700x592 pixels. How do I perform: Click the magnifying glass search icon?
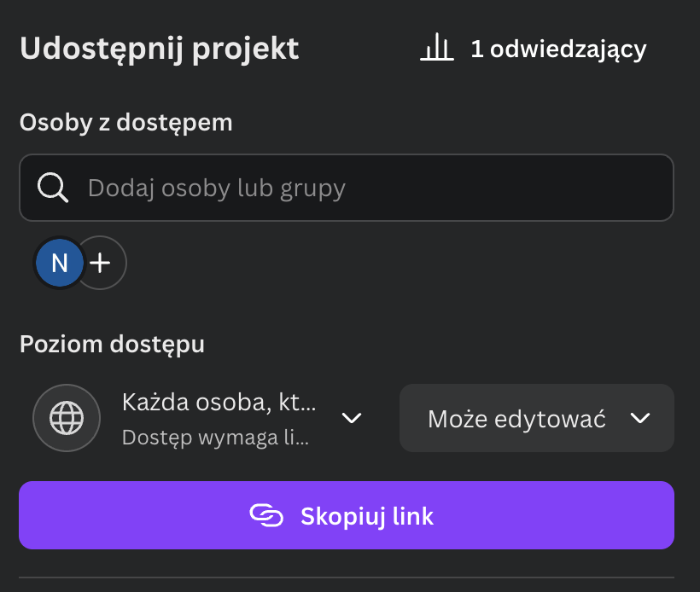click(x=53, y=188)
